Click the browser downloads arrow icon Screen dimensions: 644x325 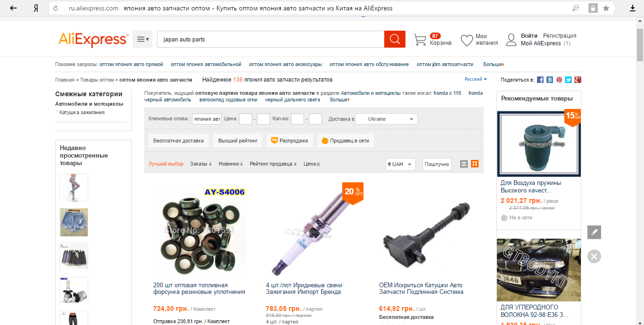coord(633,8)
